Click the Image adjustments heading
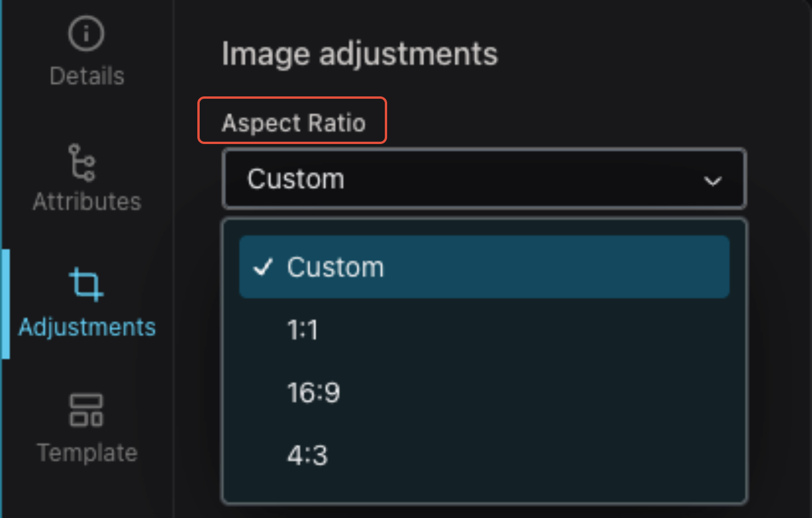The width and height of the screenshot is (812, 518). coord(360,54)
